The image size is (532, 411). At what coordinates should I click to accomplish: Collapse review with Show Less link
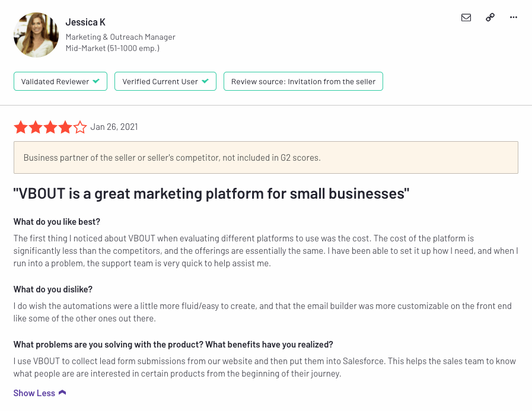coord(34,393)
